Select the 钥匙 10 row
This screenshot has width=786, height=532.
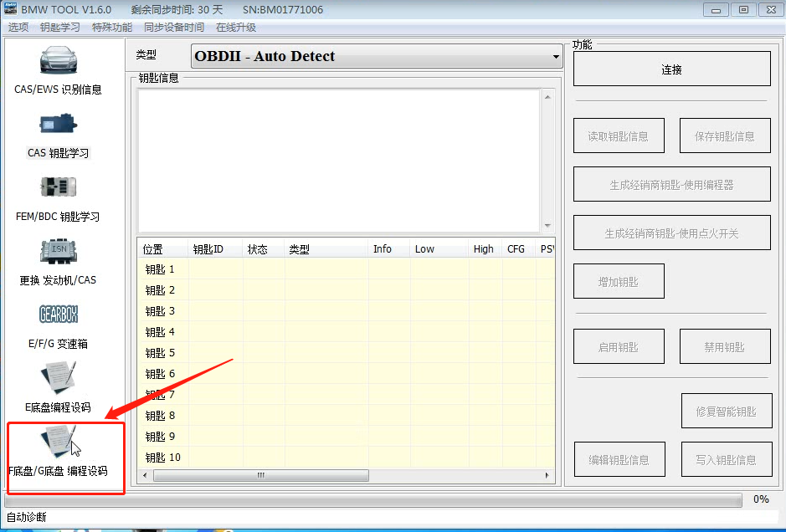click(346, 458)
